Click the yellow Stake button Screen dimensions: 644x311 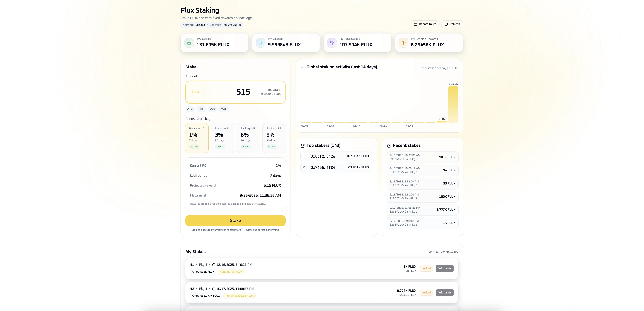tap(235, 221)
